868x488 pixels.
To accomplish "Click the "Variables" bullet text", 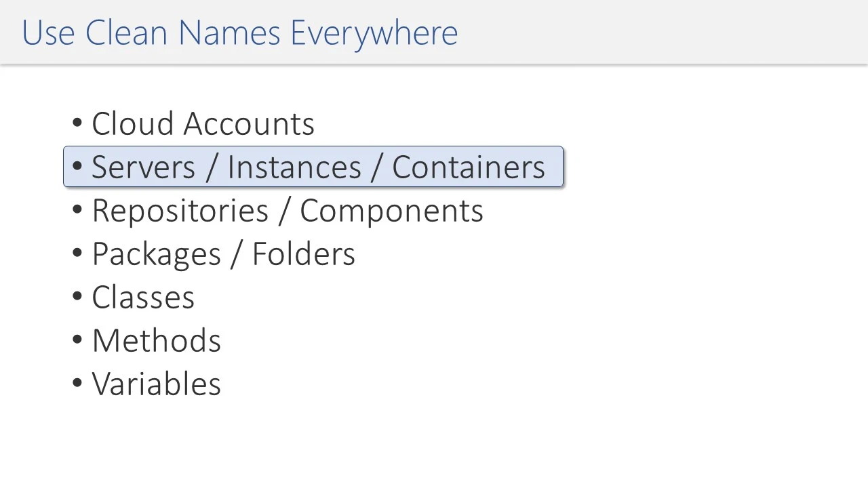I will click(x=156, y=384).
